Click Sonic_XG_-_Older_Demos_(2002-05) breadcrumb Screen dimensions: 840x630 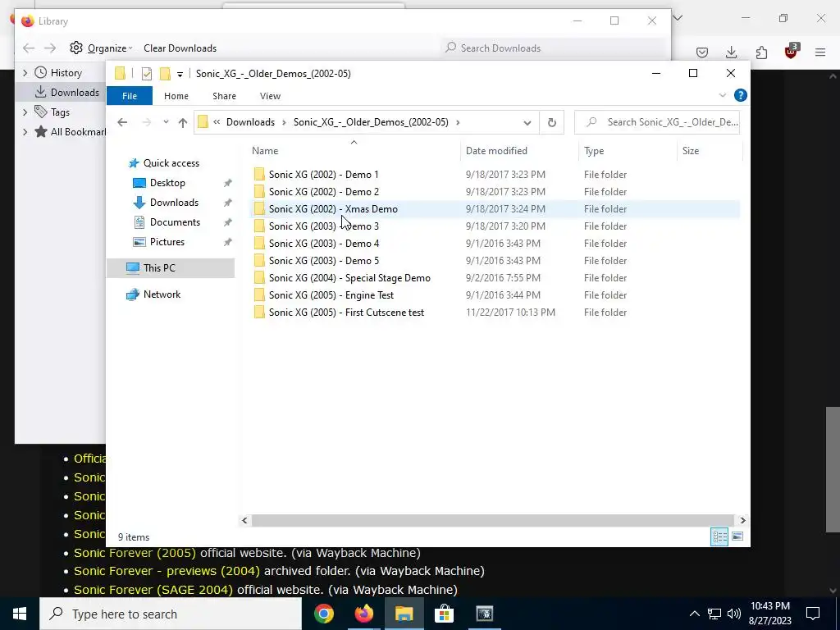tap(371, 122)
